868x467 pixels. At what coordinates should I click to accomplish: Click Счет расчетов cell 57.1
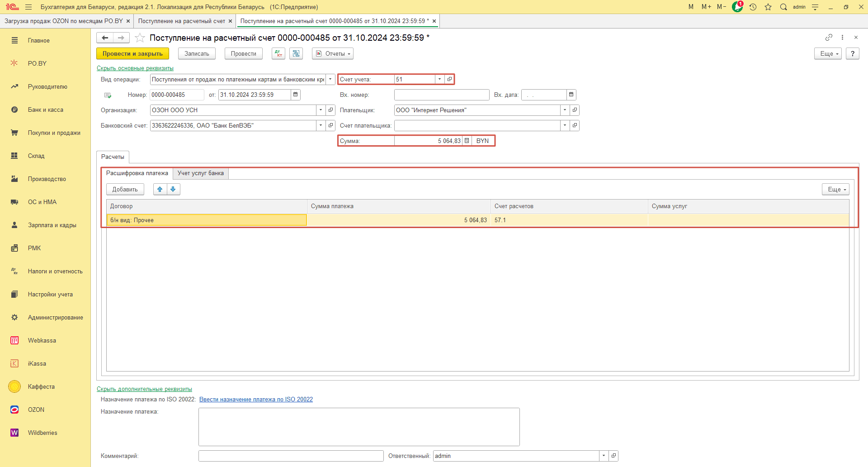tap(569, 220)
